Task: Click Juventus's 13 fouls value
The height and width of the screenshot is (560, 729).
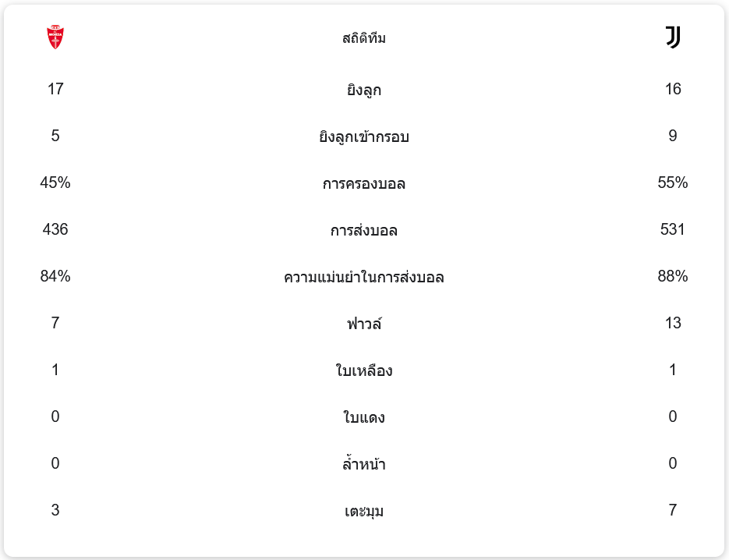Action: coord(673,323)
